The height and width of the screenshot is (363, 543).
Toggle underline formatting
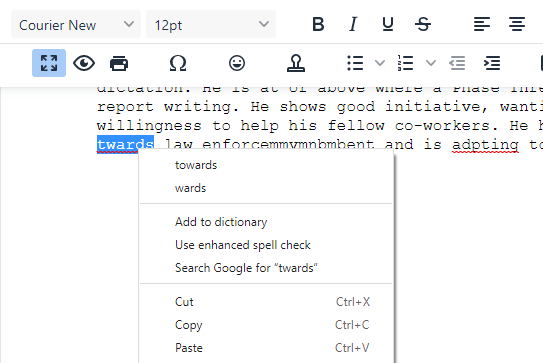coord(388,24)
